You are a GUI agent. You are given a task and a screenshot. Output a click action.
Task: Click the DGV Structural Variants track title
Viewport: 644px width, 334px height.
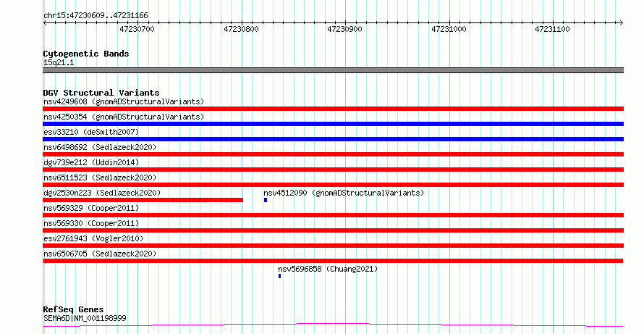[x=101, y=93]
